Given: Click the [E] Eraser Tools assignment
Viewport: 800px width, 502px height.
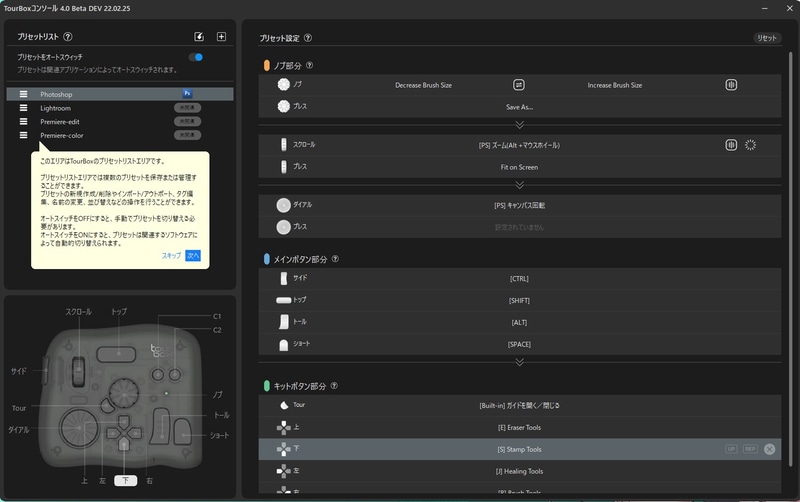Looking at the screenshot, I should pos(519,428).
